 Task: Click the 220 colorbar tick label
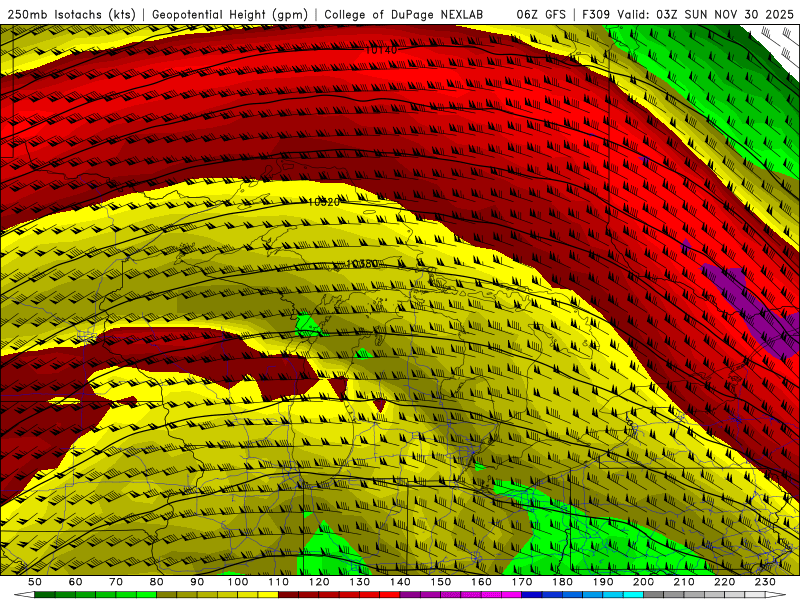pos(724,582)
